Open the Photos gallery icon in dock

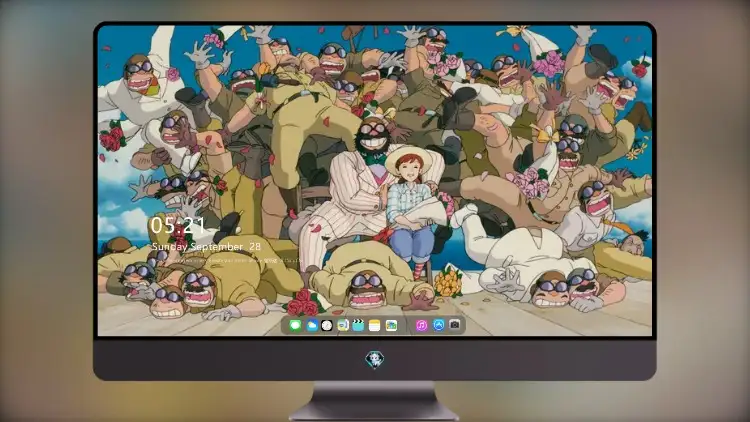(x=391, y=325)
